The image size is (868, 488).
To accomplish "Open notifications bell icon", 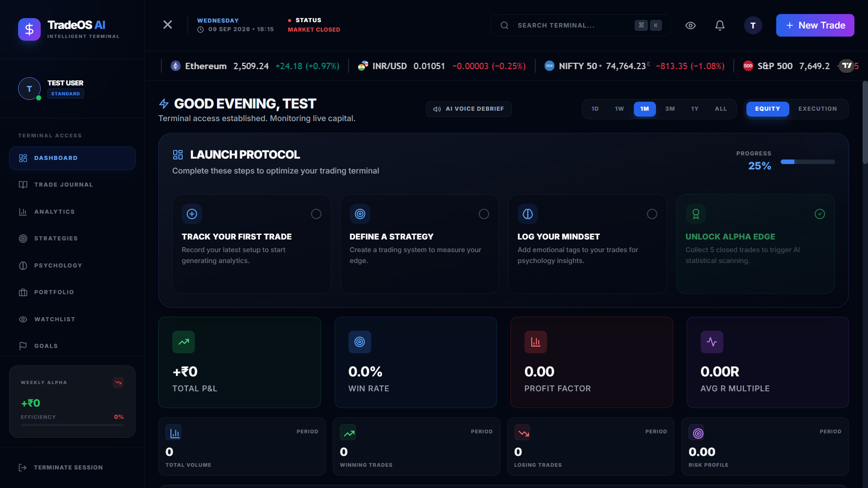I will [720, 25].
